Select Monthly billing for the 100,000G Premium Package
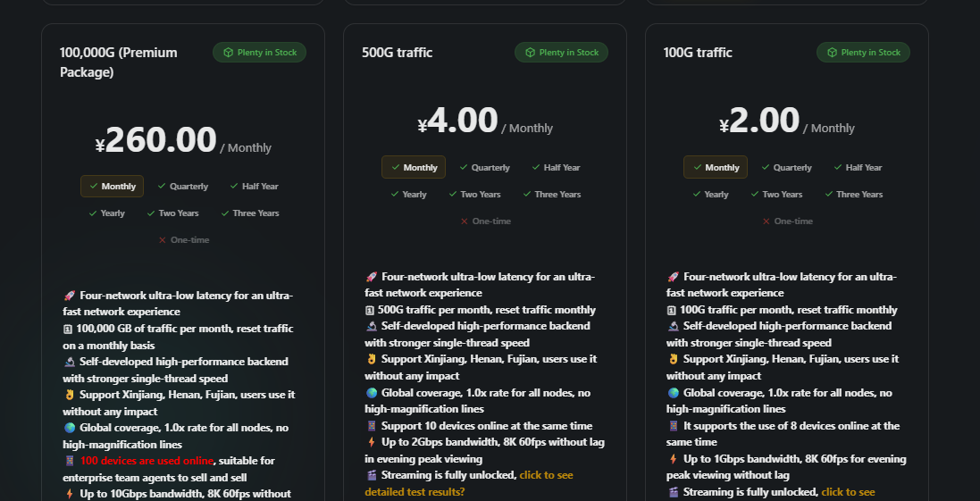 tap(112, 187)
